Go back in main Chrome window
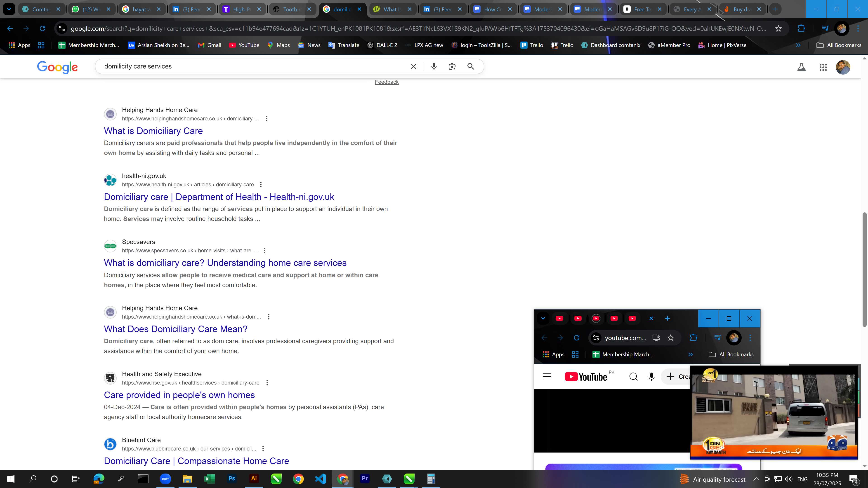 coord(10,29)
